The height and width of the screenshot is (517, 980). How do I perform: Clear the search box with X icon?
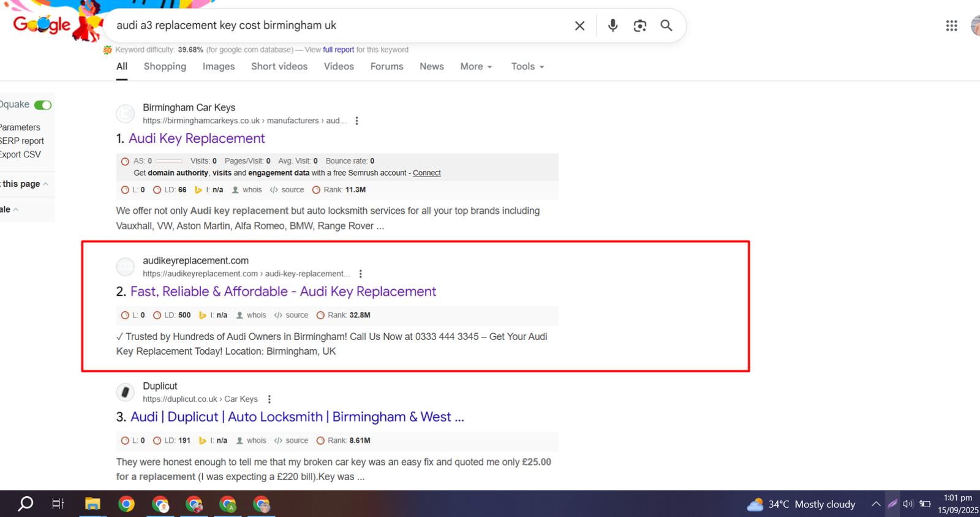579,26
